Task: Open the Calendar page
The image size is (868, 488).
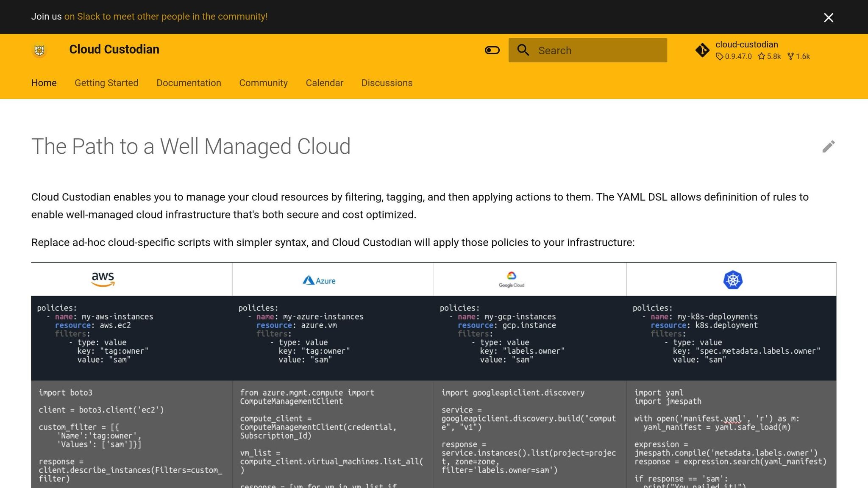Action: [324, 83]
